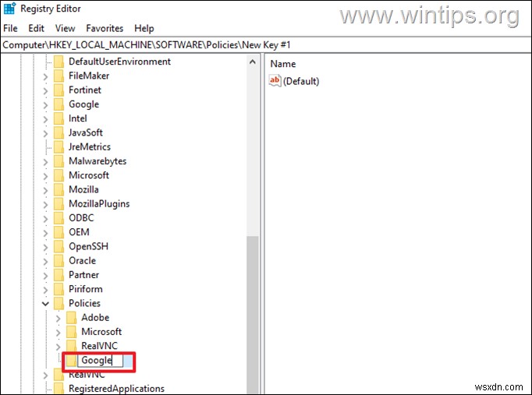Select the Partner key label
This screenshot has height=395, width=532.
click(83, 275)
